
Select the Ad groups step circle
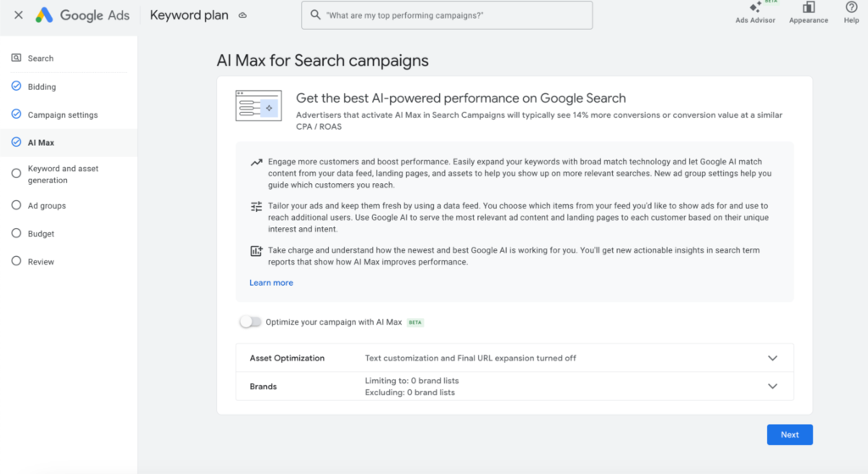[16, 205]
